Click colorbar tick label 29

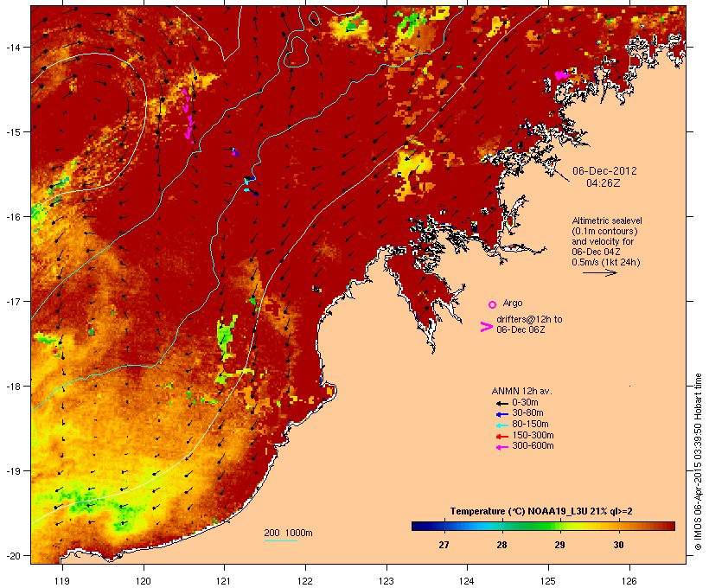coord(559,545)
